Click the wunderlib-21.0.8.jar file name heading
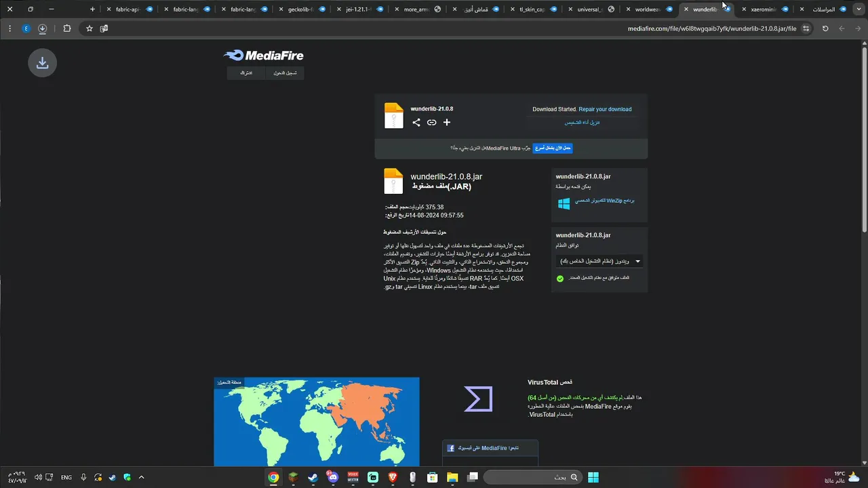Screen dimensions: 868x488 point(446,177)
